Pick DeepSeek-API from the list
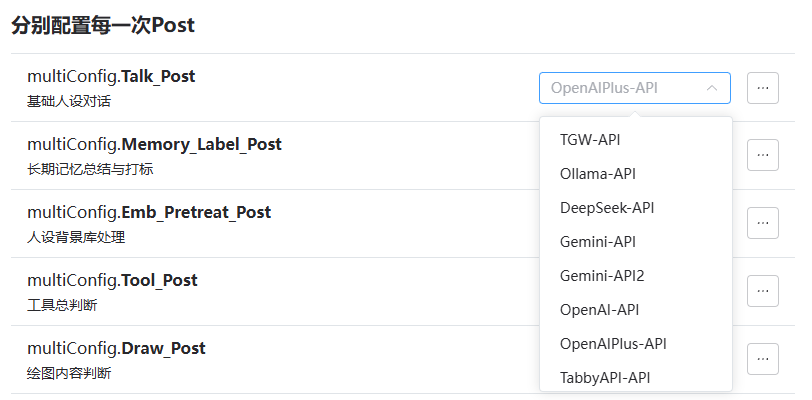This screenshot has height=400, width=812. point(607,208)
